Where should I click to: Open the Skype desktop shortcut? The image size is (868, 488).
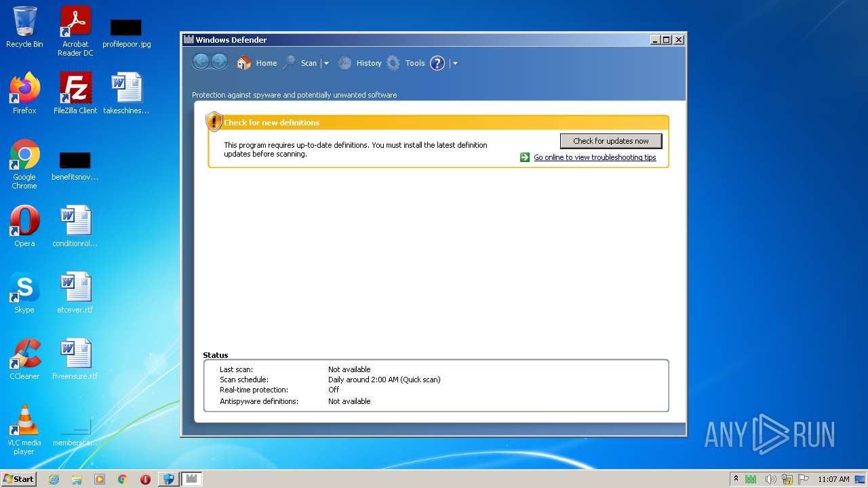pyautogui.click(x=24, y=292)
